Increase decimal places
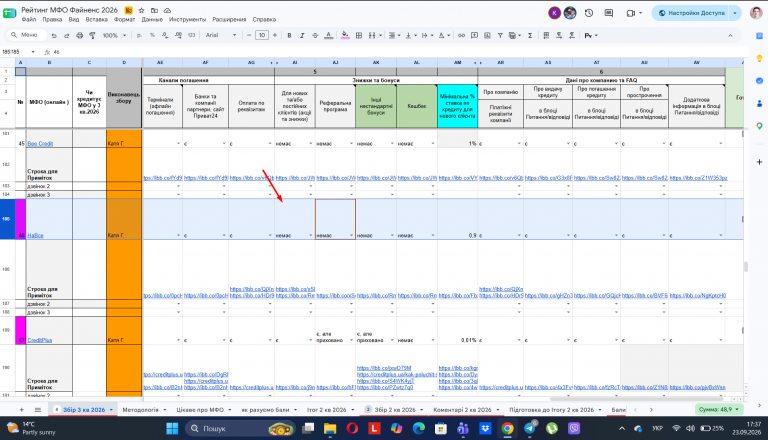 [178, 35]
